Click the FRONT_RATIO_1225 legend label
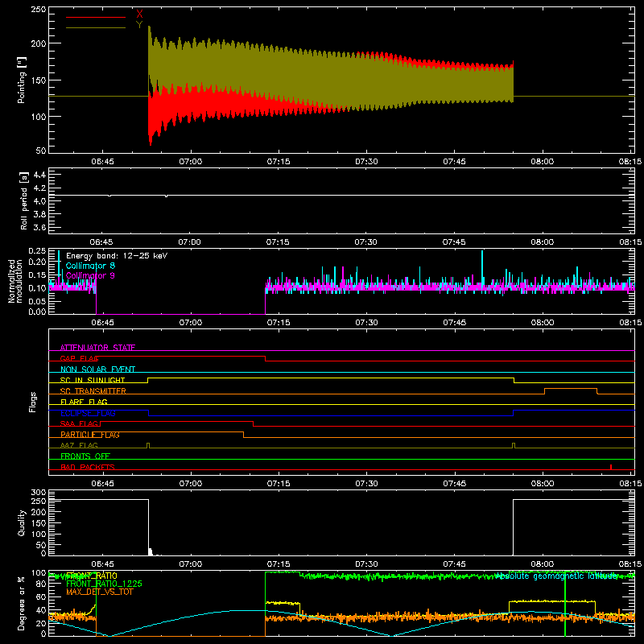 104,584
